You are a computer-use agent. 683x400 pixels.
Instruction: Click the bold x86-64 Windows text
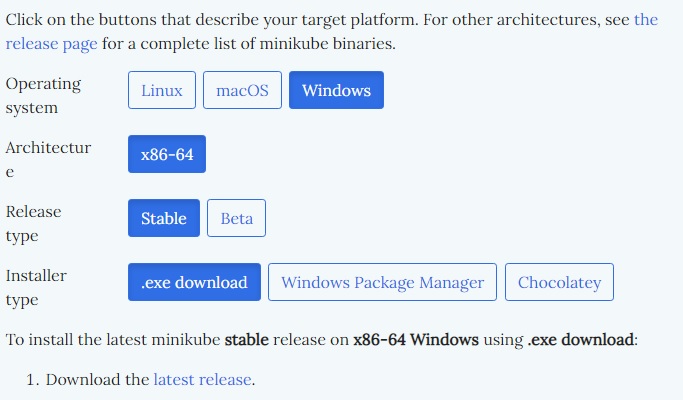coord(416,340)
